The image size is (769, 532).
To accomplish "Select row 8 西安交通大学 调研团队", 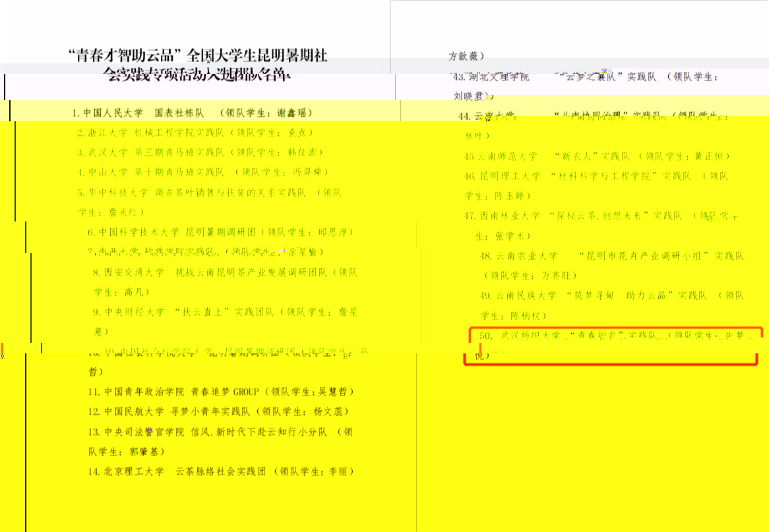I will [226, 282].
